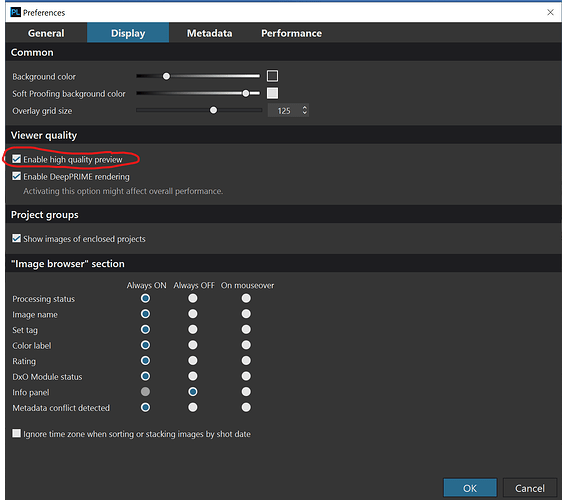Confirm preferences with the OK button
The image size is (562, 500).
(470, 488)
